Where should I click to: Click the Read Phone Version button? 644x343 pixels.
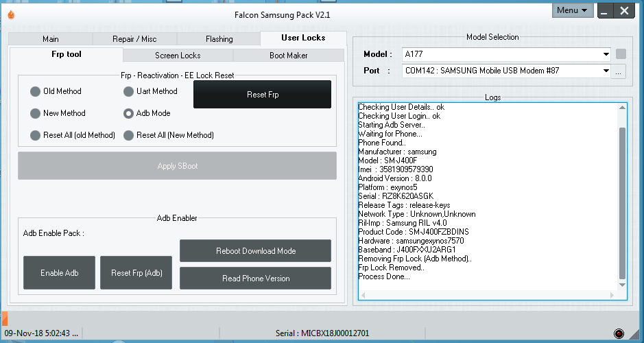(255, 279)
